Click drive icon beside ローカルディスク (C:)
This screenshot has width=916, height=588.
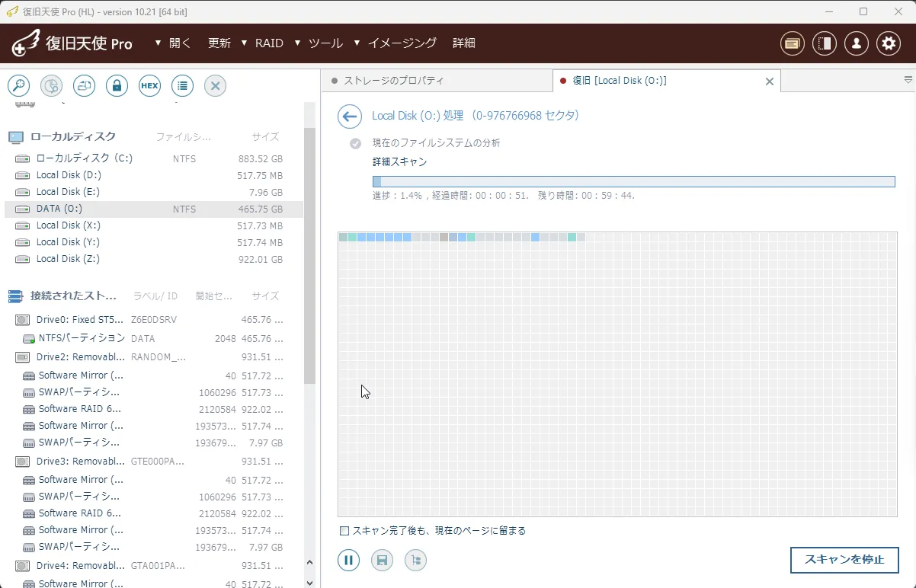coord(23,158)
